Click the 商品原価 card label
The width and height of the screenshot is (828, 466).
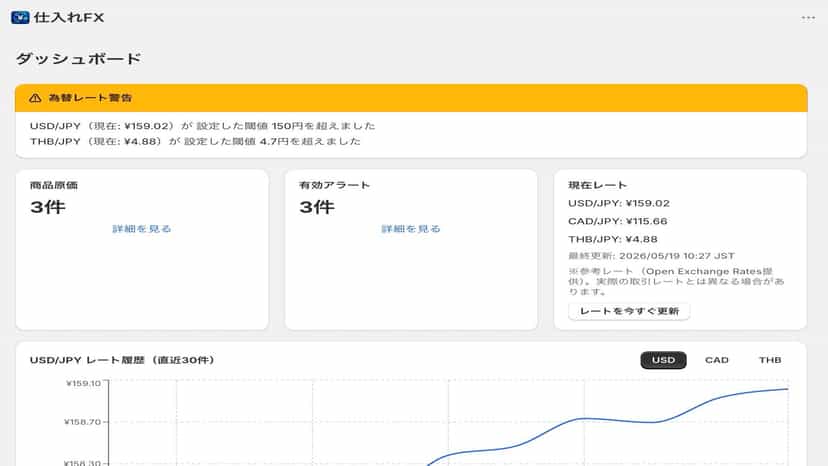[54, 185]
